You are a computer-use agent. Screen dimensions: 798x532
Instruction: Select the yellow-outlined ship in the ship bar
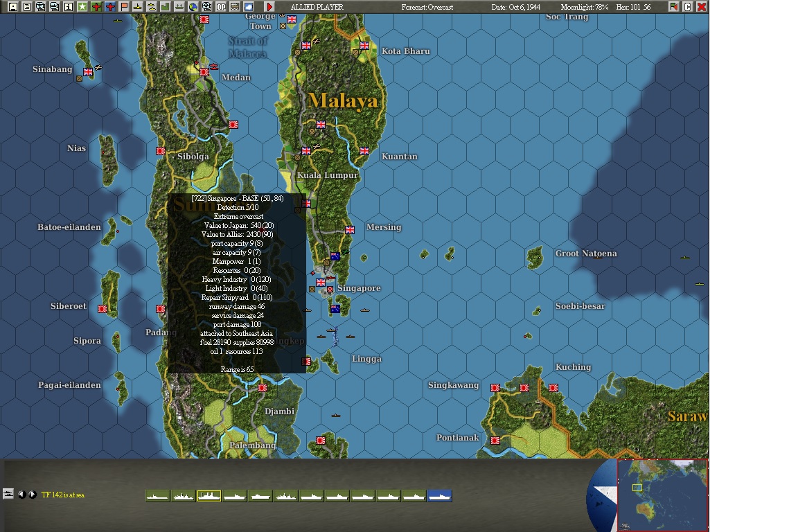(209, 495)
